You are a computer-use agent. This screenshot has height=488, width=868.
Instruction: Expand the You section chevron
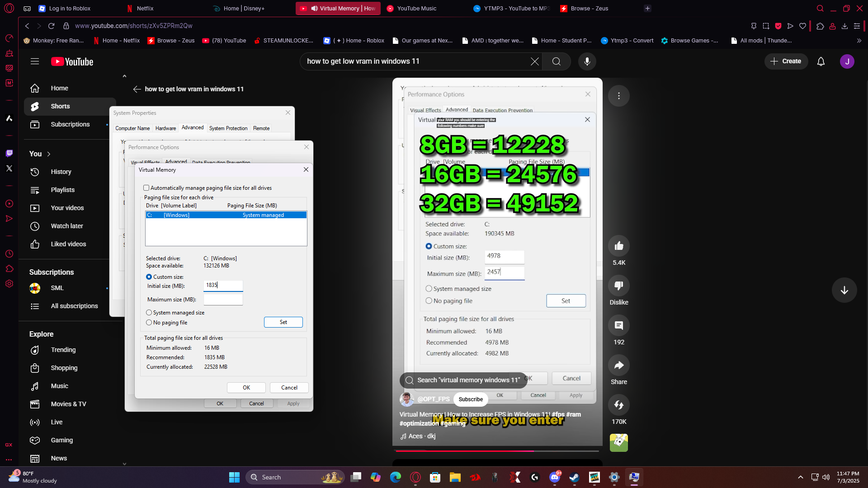coord(49,154)
